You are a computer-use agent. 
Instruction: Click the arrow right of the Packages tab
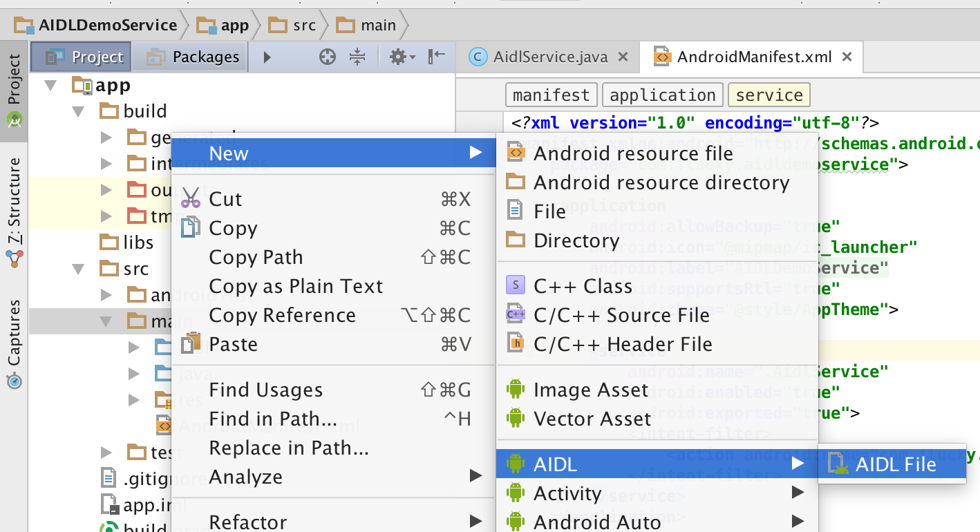pyautogui.click(x=267, y=57)
